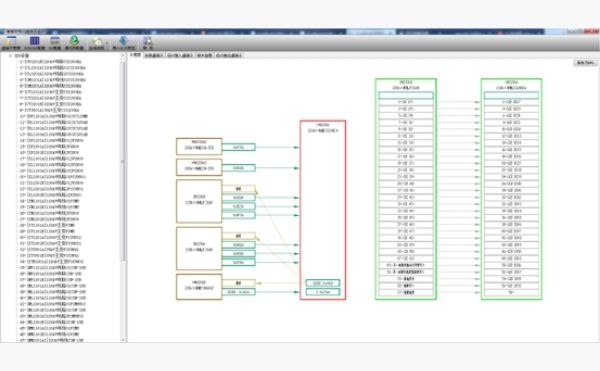This screenshot has width=600, height=371.
Task: Select tree row numbered 1
Action: (x=51, y=62)
